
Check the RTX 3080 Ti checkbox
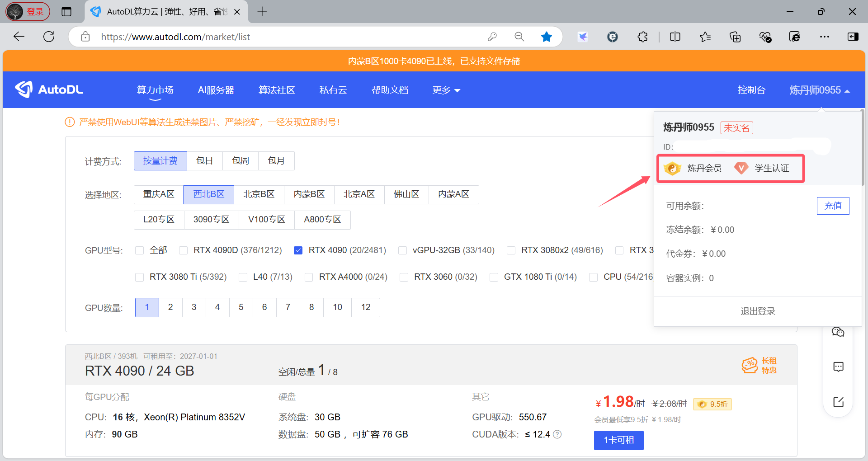(x=139, y=277)
